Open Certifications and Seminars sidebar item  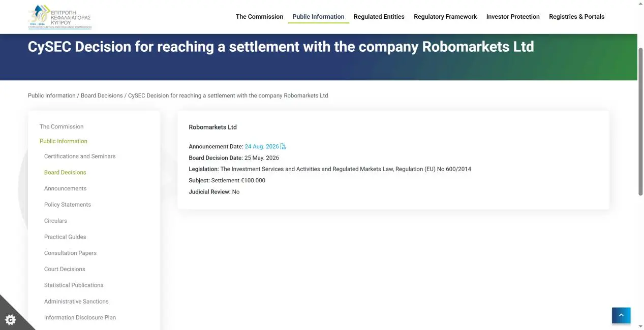click(x=80, y=156)
